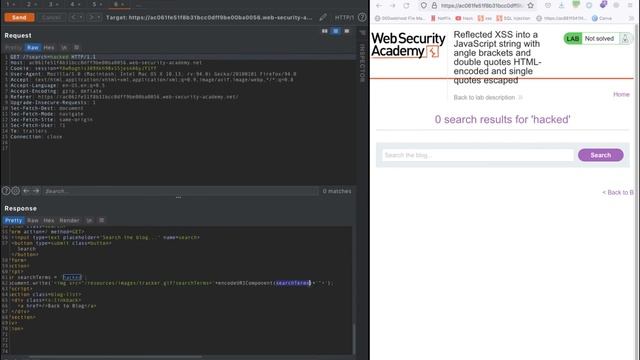
Task: Switch to side-by-side layout view
Action: (x=324, y=31)
